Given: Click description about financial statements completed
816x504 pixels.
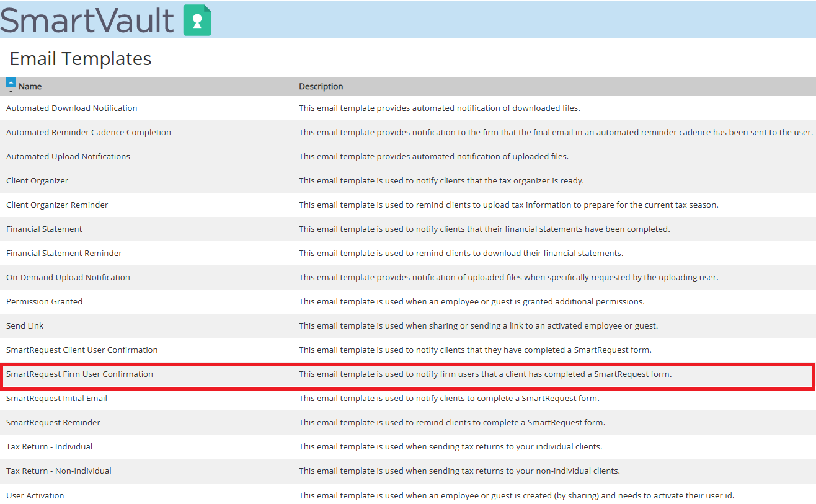Looking at the screenshot, I should tap(484, 229).
